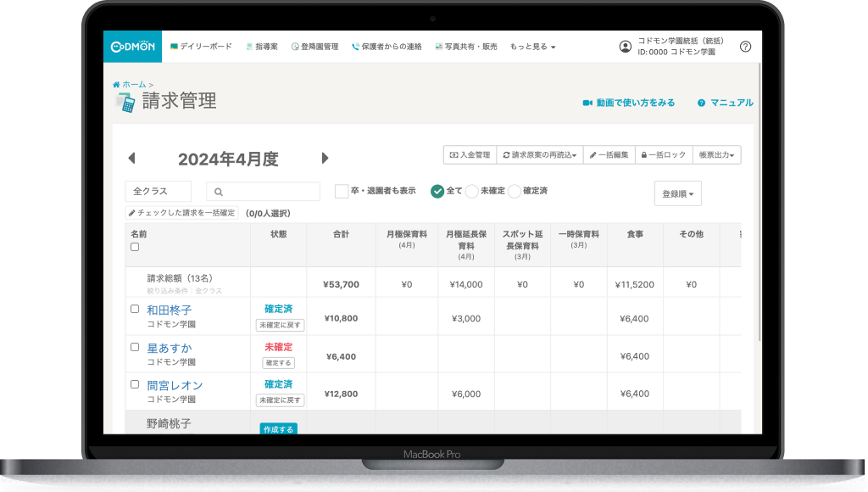Screen dimensions: 868x492
Task: Click the vertical page scrollbar
Action: tap(759, 212)
